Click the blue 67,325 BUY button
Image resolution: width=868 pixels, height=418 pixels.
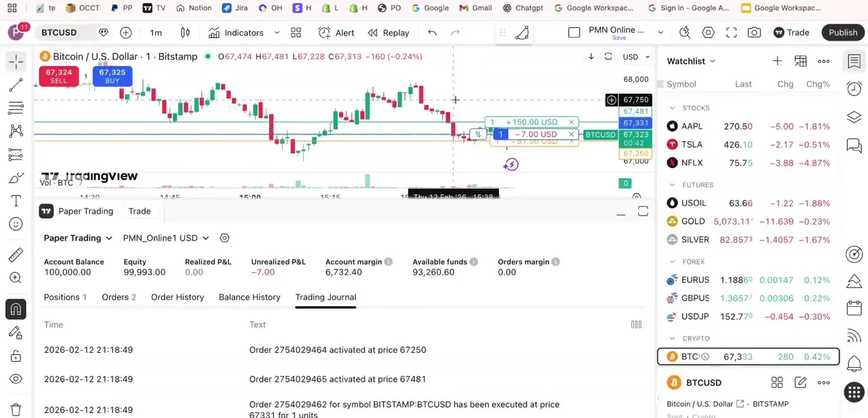[112, 76]
